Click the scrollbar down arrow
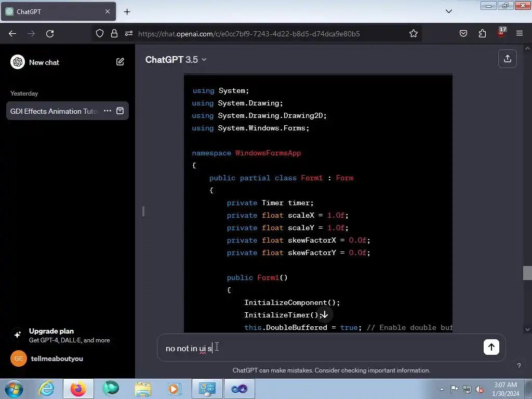This screenshot has width=532, height=399. coord(527,329)
